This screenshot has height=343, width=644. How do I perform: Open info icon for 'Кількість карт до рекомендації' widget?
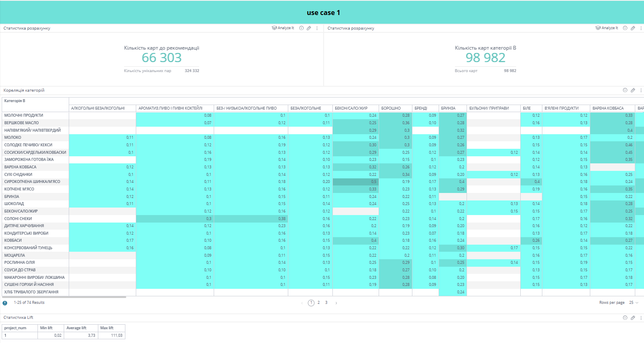(301, 28)
